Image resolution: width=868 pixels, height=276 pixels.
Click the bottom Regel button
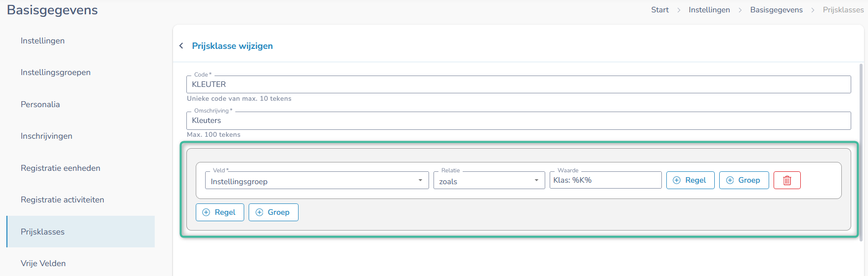[x=219, y=212]
